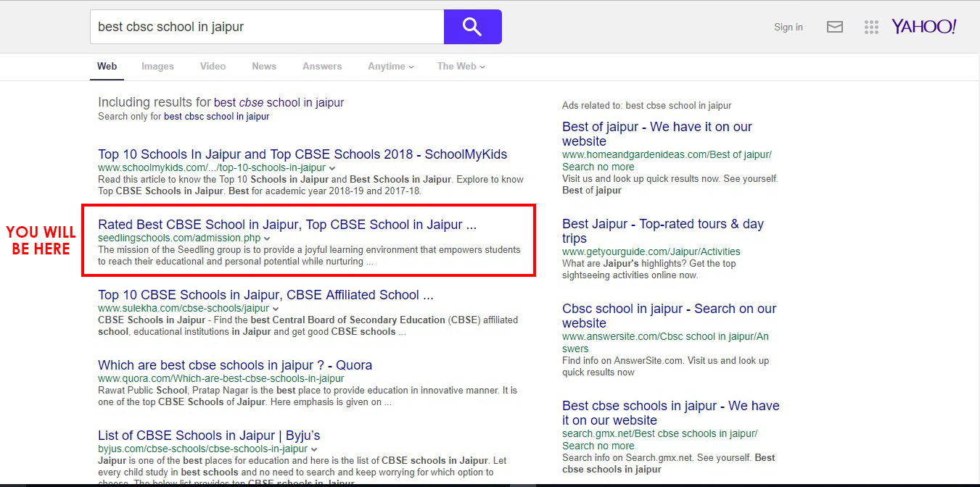Click byjus.com/cbse-schools URL text
Image resolution: width=980 pixels, height=487 pixels.
203,449
